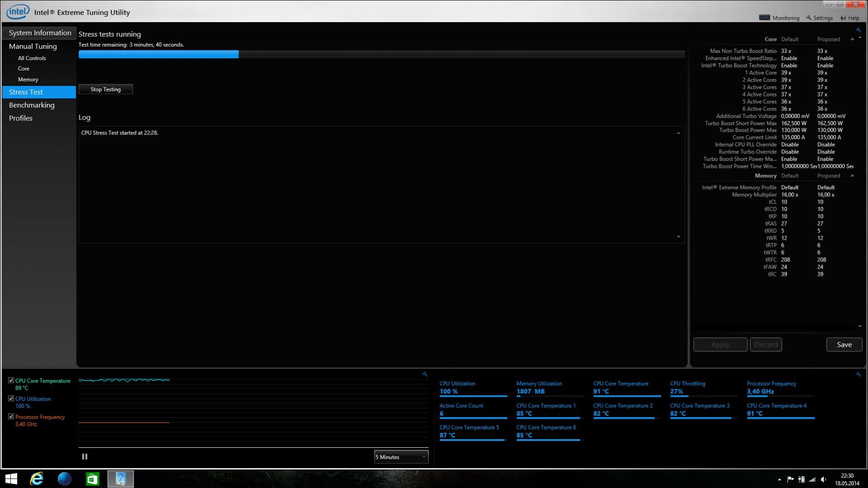Open the Action Center flag icon
Screen dimensions: 868x488
[x=790, y=479]
